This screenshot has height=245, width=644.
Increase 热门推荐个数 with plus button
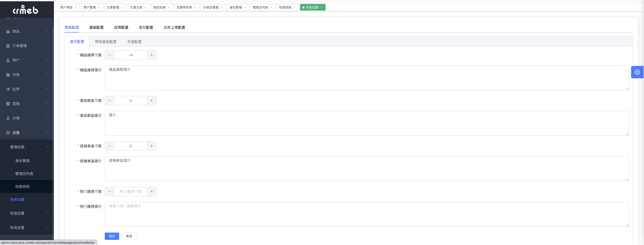[x=151, y=192]
